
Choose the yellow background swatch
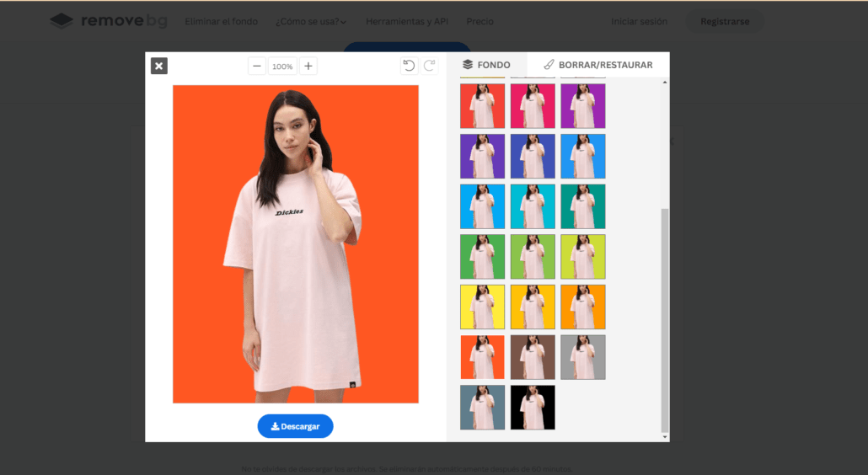(x=483, y=307)
